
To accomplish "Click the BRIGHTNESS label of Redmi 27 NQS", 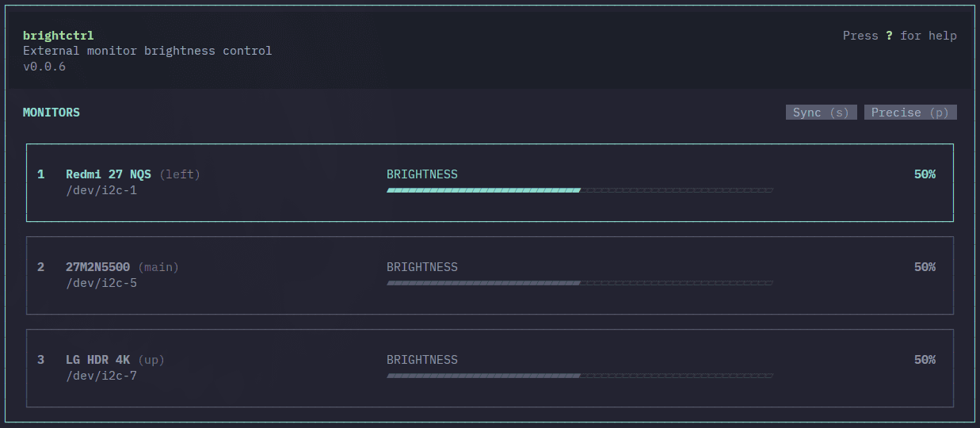I will [422, 174].
